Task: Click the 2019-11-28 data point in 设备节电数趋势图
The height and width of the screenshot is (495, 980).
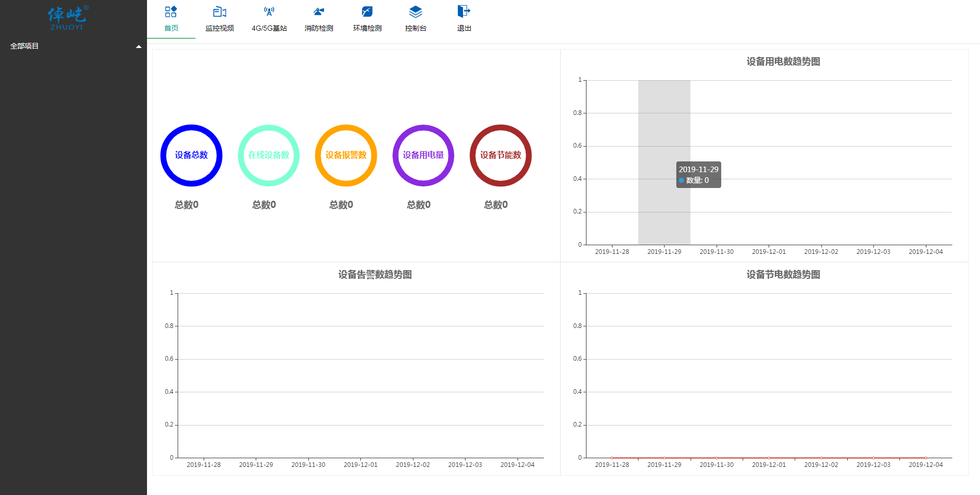Action: click(612, 458)
